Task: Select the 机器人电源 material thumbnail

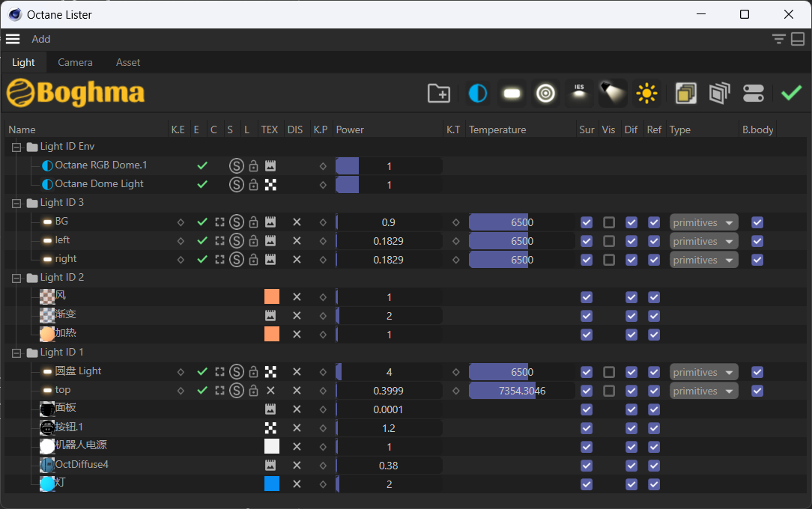Action: click(x=47, y=446)
